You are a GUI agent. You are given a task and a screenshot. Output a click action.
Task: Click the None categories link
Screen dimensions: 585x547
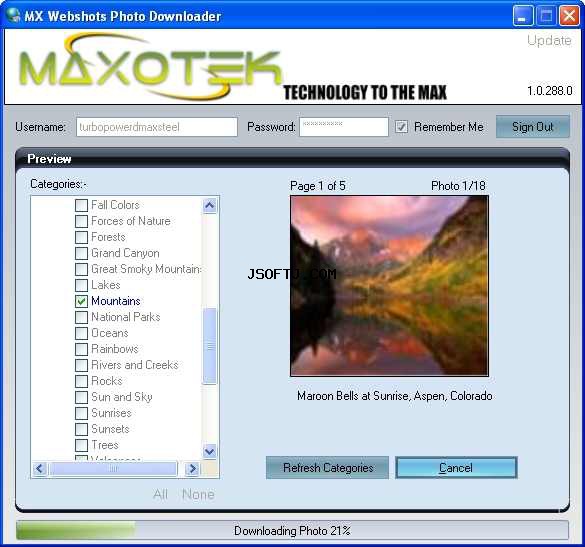point(198,494)
